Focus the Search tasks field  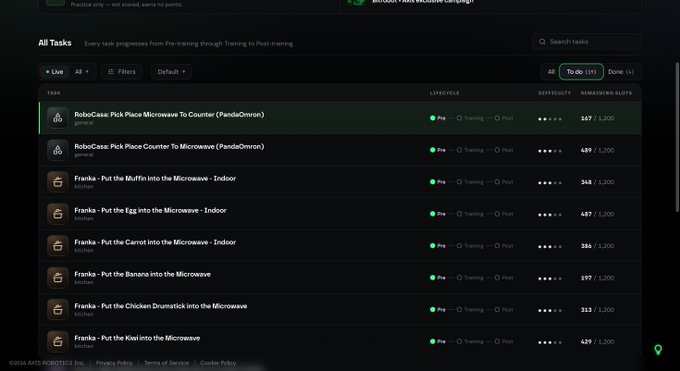point(587,42)
